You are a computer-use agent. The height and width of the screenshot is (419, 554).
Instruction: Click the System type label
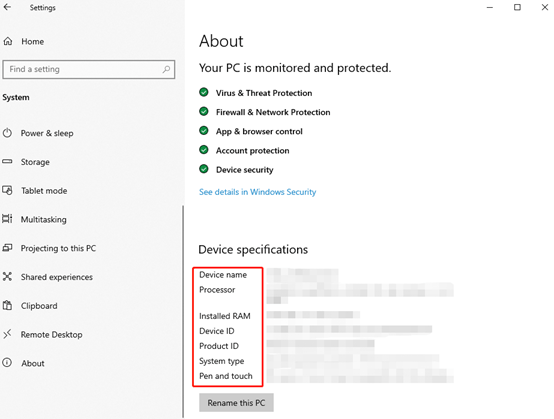[x=222, y=361]
